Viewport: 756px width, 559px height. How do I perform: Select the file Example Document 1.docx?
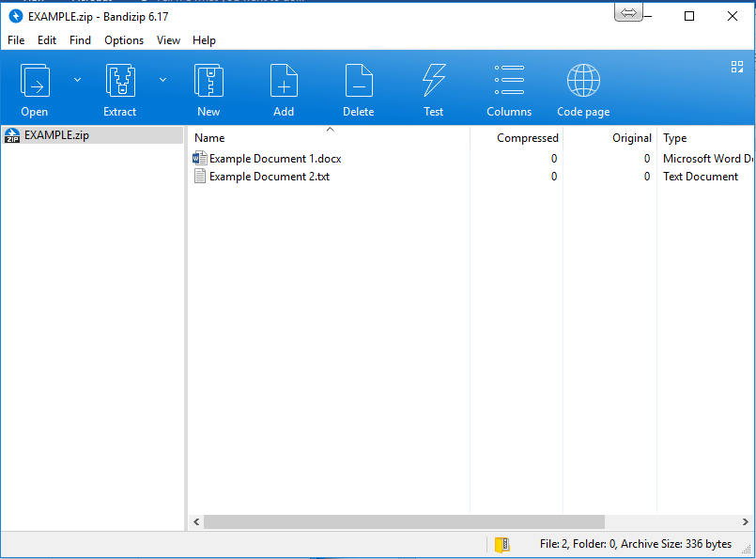[x=275, y=159]
